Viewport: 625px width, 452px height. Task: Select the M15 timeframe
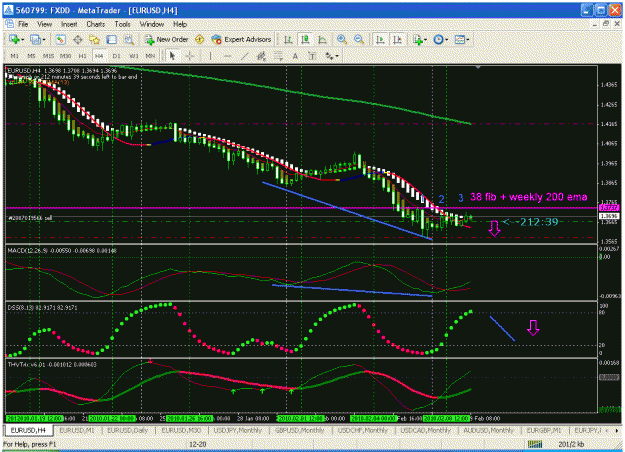pyautogui.click(x=48, y=56)
